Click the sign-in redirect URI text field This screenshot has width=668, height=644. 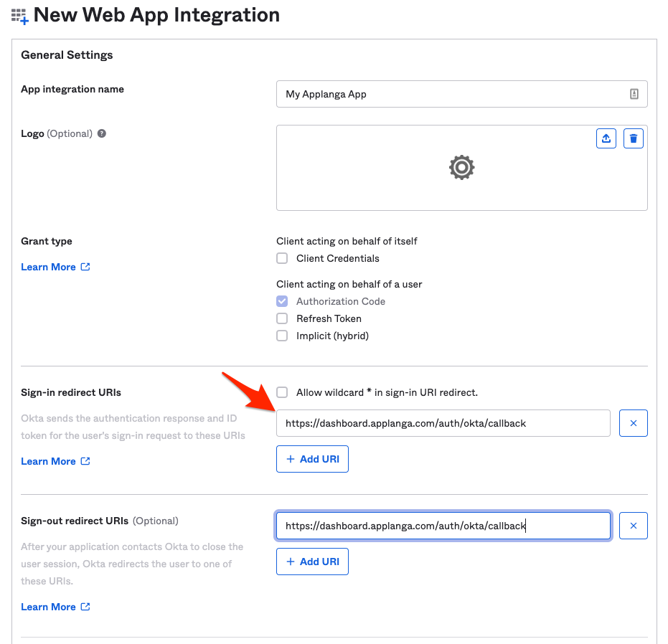click(x=443, y=423)
